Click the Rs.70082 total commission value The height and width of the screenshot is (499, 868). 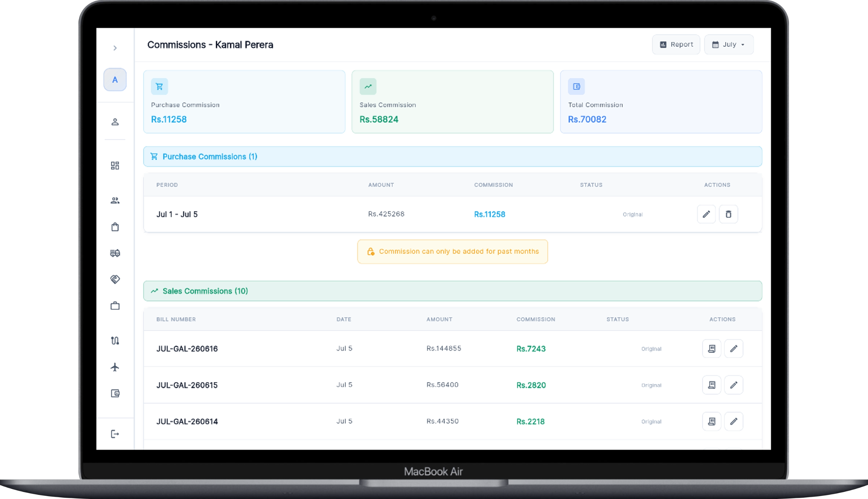[587, 119]
